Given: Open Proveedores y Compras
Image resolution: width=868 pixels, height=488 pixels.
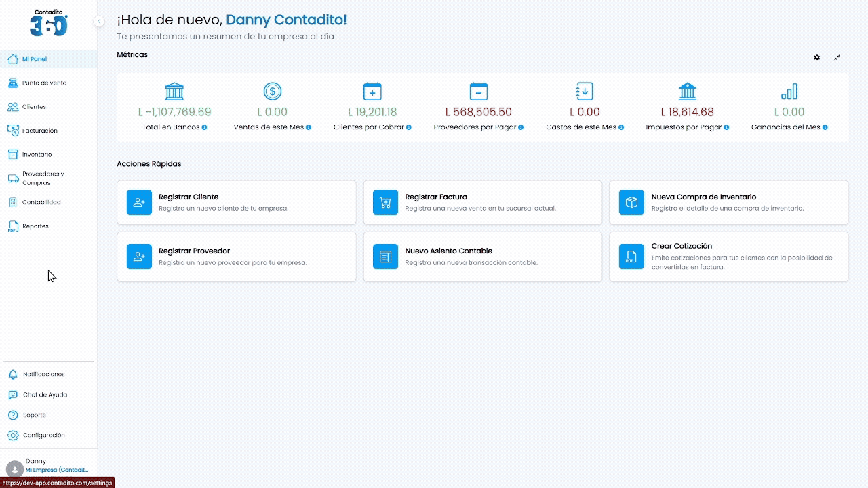Looking at the screenshot, I should [x=48, y=178].
